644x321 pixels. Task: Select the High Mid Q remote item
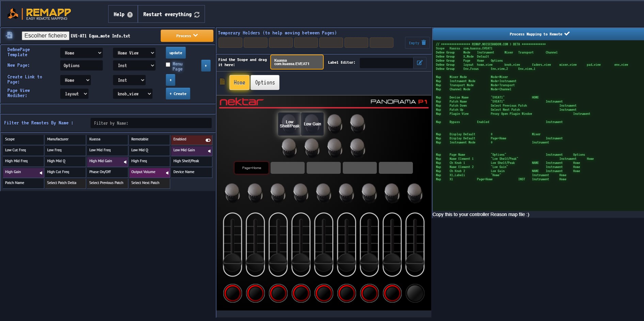[x=65, y=161]
